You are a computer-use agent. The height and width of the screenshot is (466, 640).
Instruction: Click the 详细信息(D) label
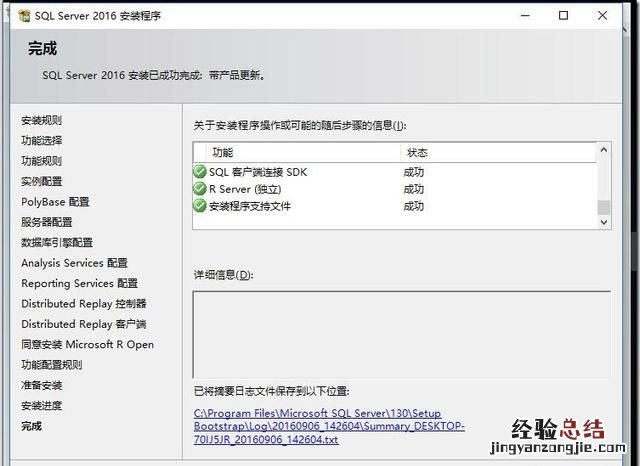(x=223, y=275)
